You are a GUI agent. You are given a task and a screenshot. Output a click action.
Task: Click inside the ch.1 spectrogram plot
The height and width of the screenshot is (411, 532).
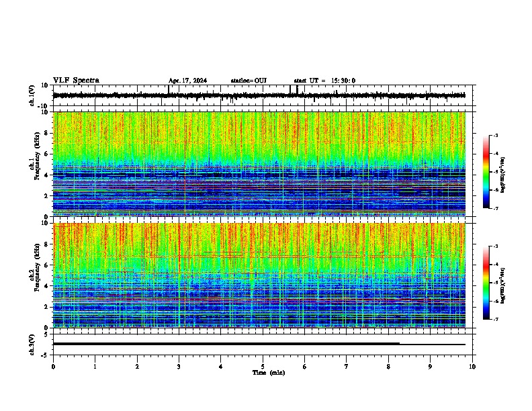coord(259,164)
